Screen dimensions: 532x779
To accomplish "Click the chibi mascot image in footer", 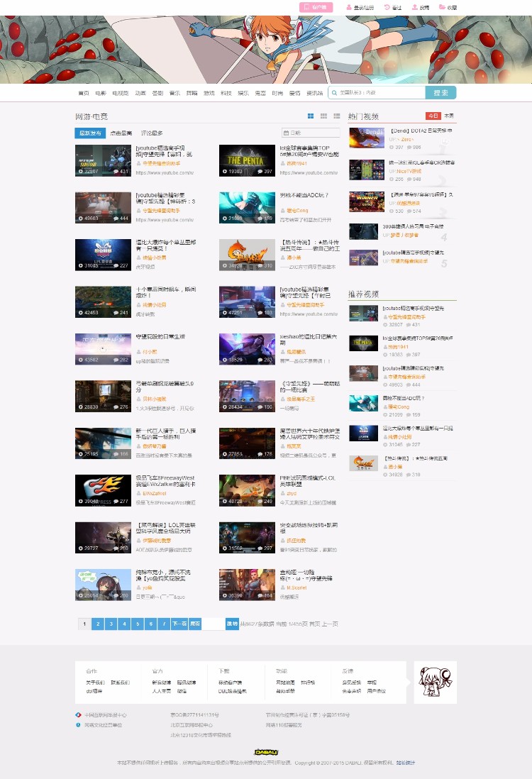I will (435, 682).
